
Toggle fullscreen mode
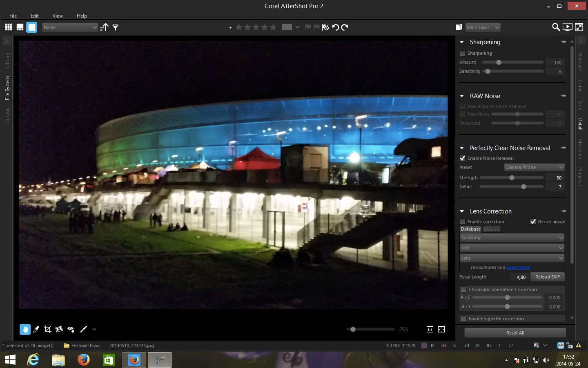(579, 27)
